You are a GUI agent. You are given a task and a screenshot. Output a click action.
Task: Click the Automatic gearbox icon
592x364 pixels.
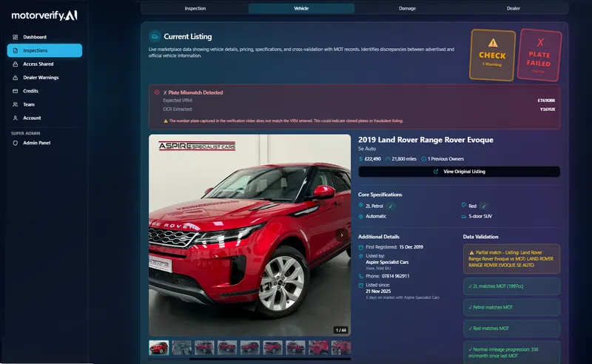(361, 216)
